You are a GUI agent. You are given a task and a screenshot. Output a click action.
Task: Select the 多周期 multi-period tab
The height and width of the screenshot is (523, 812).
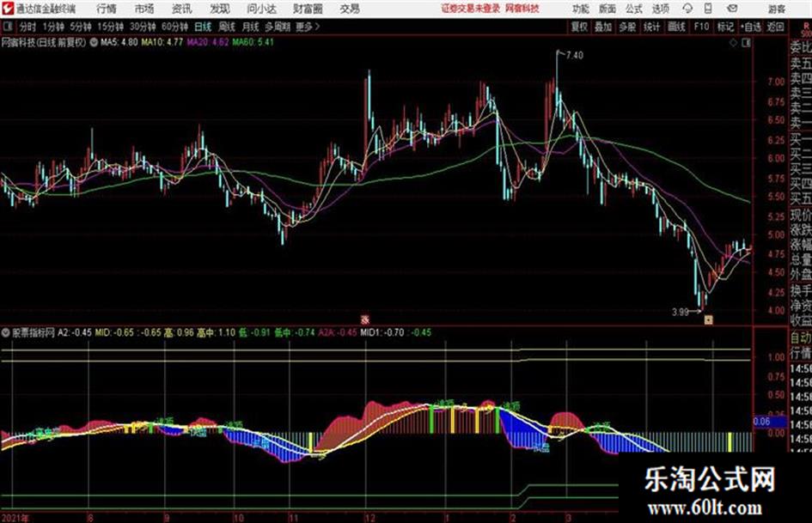277,27
